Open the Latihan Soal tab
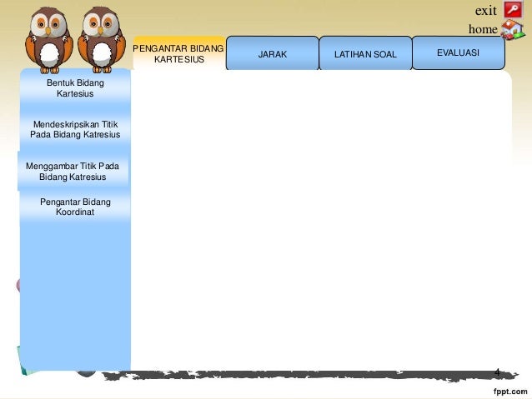 click(365, 53)
